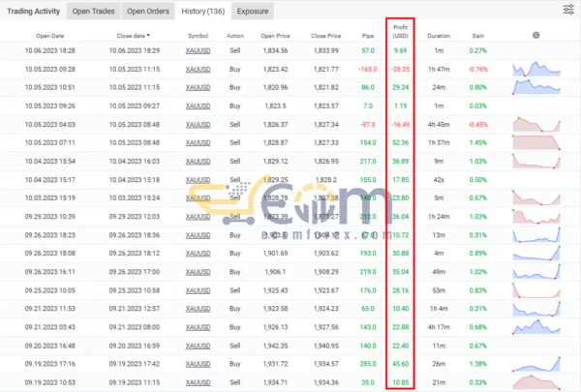Screen dimensions: 581x392
Task: View sparkline chart for 24m duration trade
Action: pyautogui.click(x=536, y=87)
